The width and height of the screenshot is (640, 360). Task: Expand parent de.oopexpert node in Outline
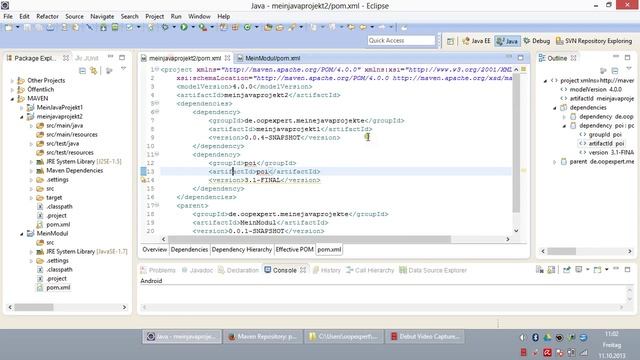point(555,162)
